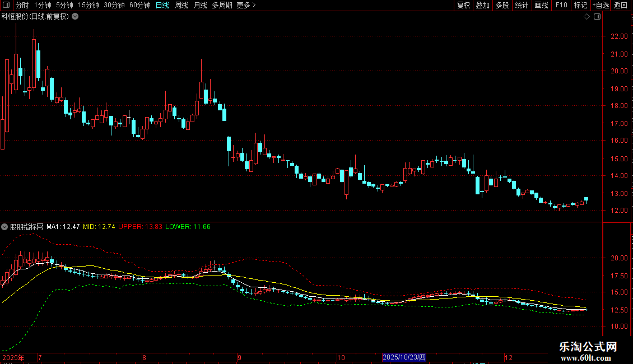633x364 pixels.
Task: Click the 2025年 label on time axis
Action: pos(13,357)
